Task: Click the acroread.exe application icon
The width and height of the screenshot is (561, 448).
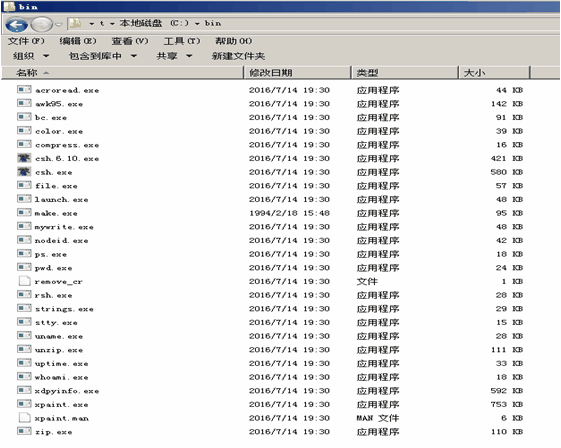Action: (x=24, y=89)
